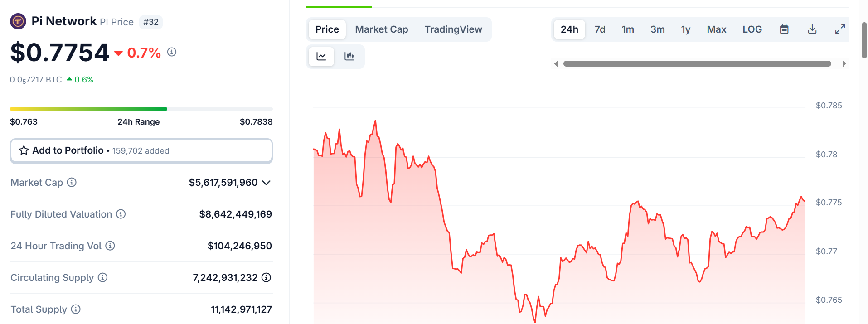
Task: Expand chart to fullscreen
Action: 840,29
